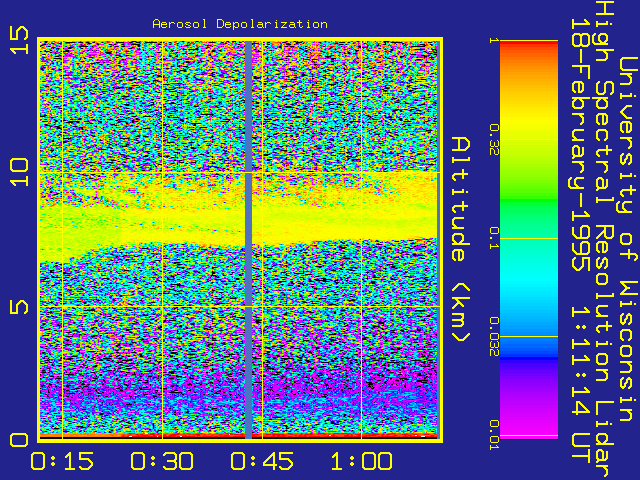Click the '0:45' time axis label
Image resolution: width=640 pixels, height=480 pixels.
point(262,462)
